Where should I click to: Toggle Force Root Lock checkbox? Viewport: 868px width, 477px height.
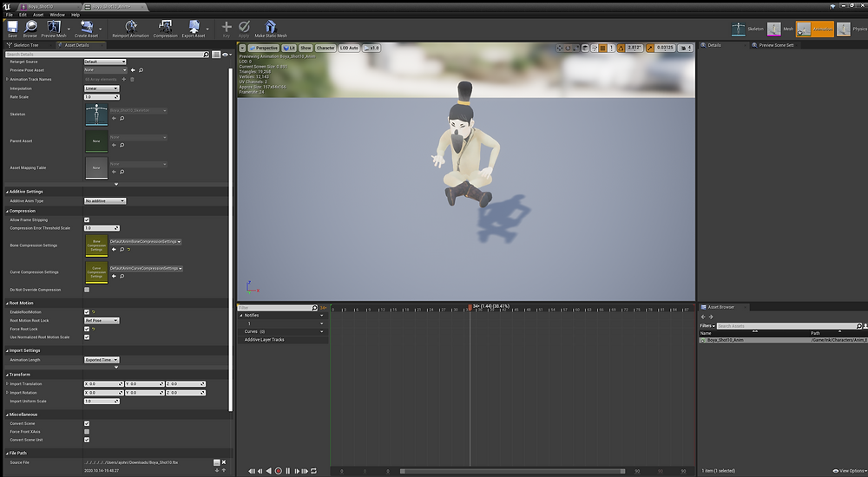(86, 329)
